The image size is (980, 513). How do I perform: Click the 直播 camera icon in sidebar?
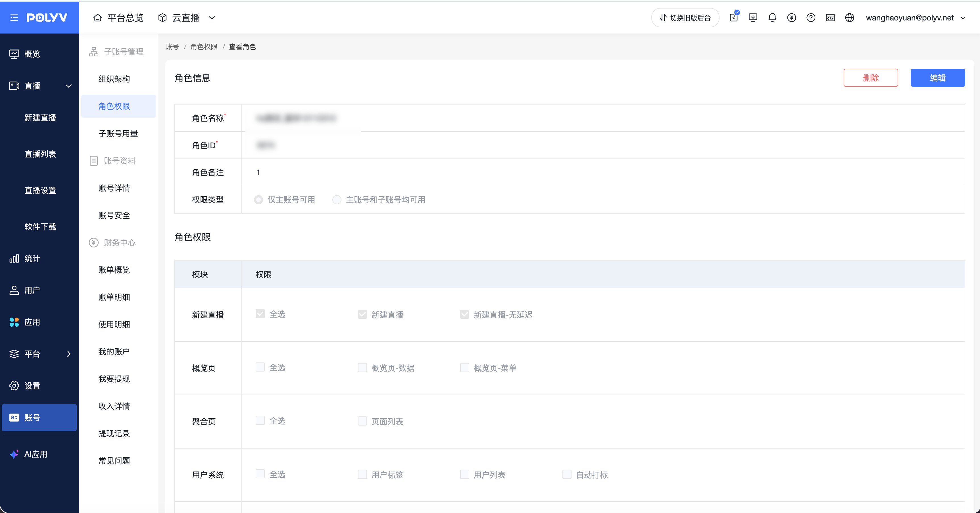(x=14, y=86)
